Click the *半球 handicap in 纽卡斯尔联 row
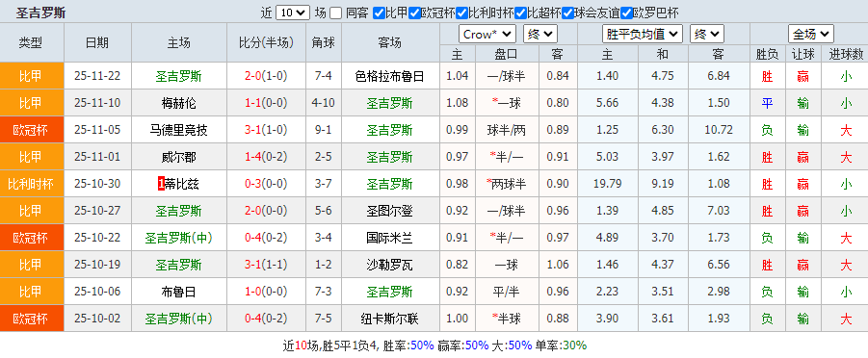Image resolution: width=868 pixels, height=358 pixels. [x=507, y=320]
